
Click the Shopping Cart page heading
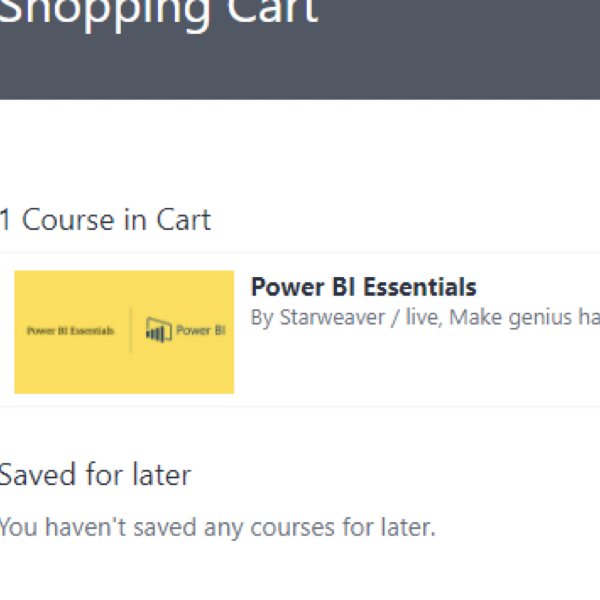(x=158, y=11)
